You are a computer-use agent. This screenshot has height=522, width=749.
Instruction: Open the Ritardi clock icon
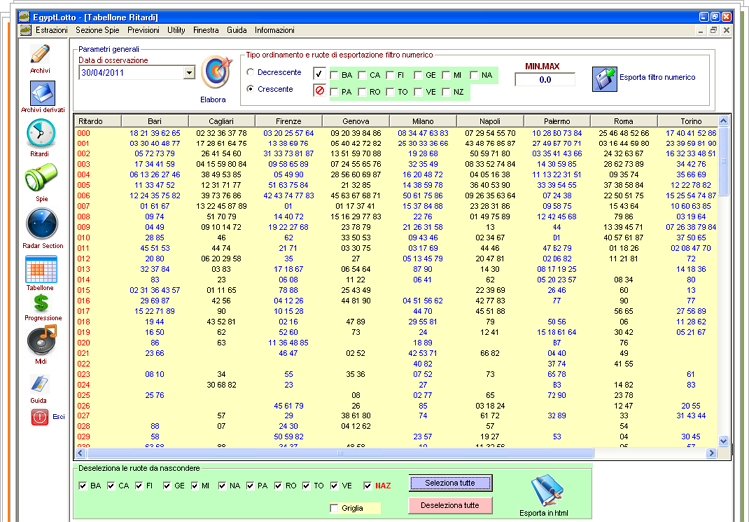click(x=41, y=133)
